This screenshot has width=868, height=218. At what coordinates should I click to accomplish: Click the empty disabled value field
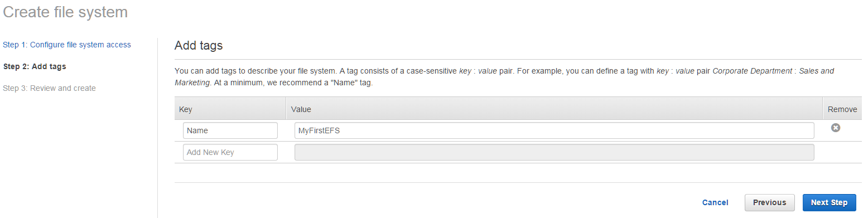pyautogui.click(x=554, y=152)
